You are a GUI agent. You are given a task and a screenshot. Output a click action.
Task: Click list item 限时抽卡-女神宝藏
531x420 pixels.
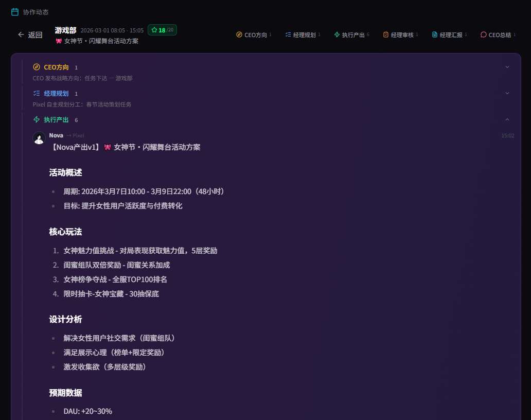pos(112,294)
